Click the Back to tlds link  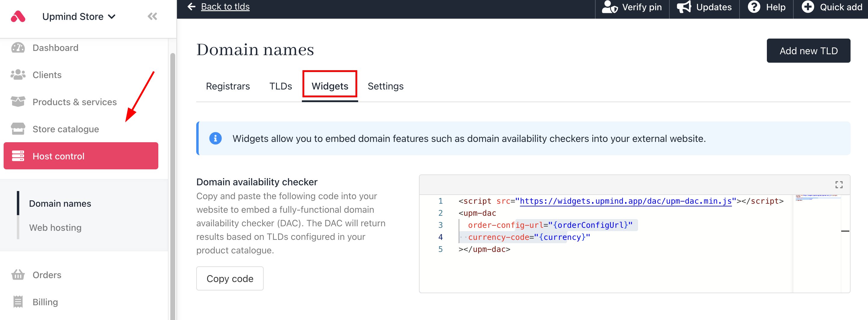coord(225,6)
